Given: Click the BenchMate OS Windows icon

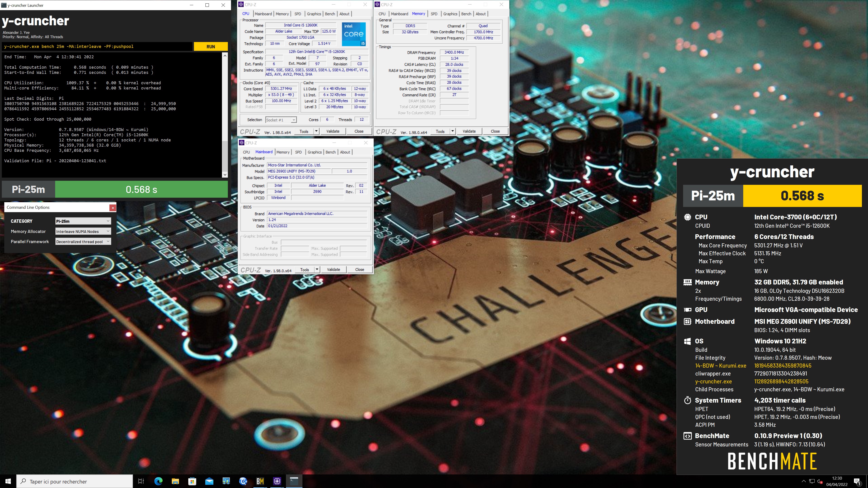Looking at the screenshot, I should (687, 341).
